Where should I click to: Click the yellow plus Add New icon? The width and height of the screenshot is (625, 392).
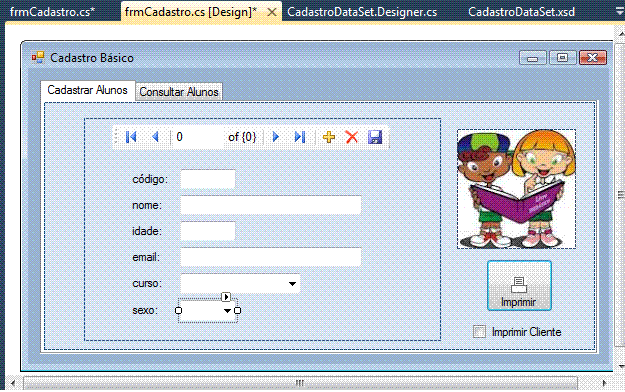click(329, 137)
